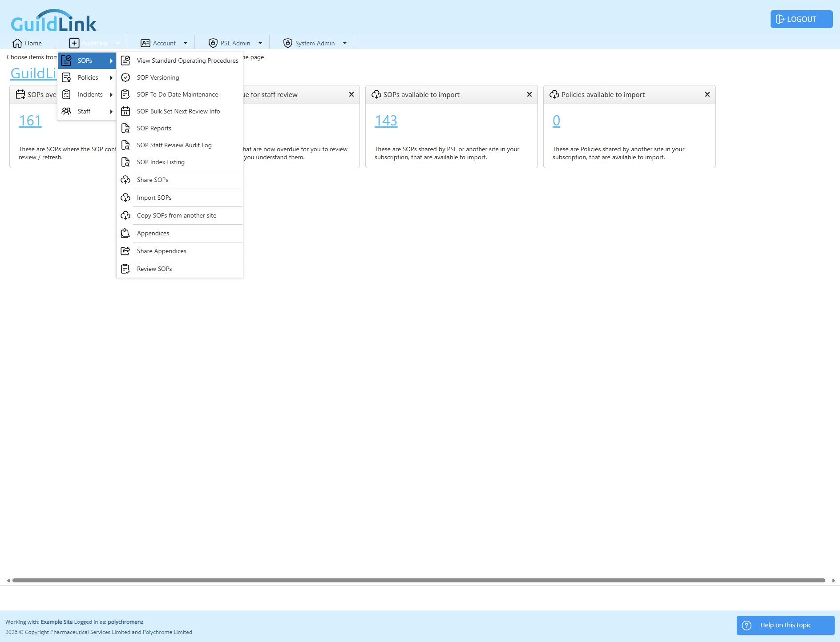Open the 0 policies available link
This screenshot has height=642, width=840.
click(x=556, y=121)
